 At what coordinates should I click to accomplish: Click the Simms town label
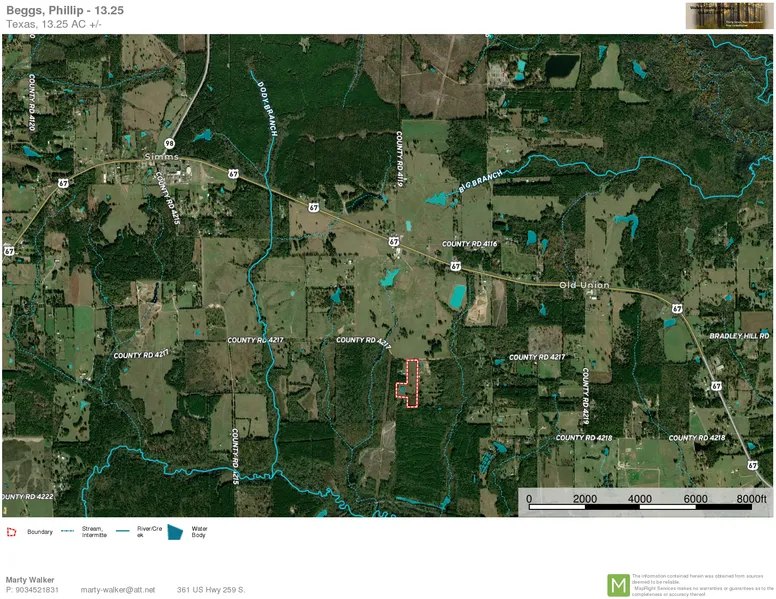pos(160,157)
